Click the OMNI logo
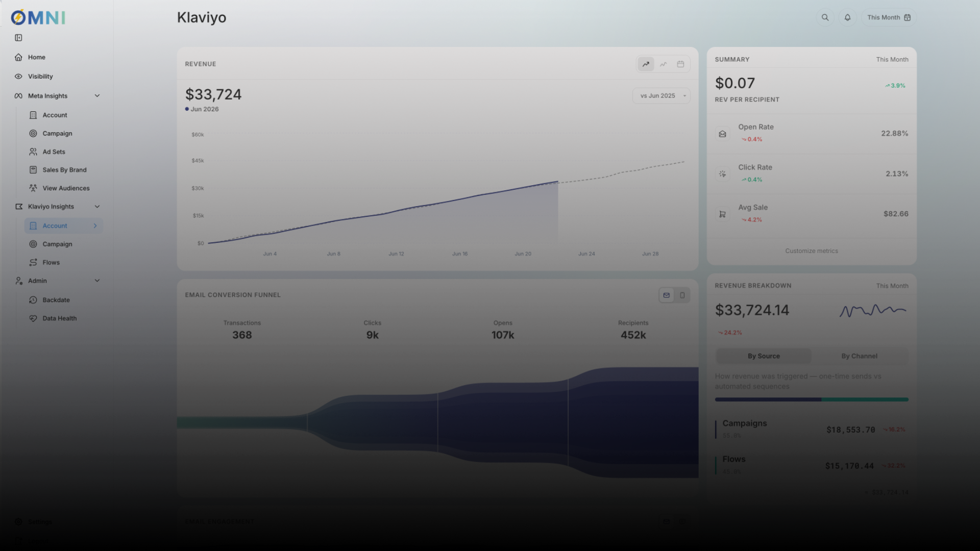The image size is (980, 551). point(38,17)
